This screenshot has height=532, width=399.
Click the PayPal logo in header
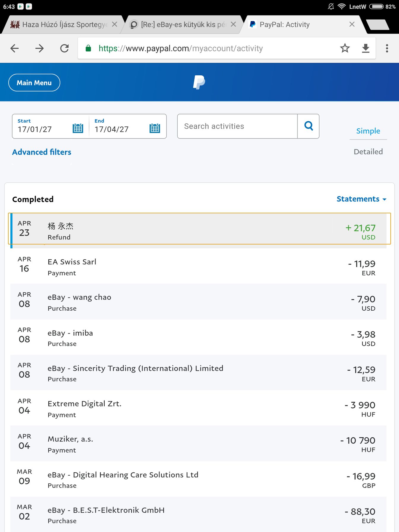click(x=199, y=82)
